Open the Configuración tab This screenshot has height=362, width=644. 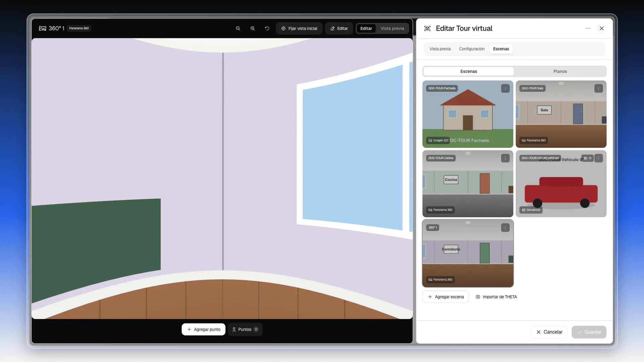pos(472,49)
